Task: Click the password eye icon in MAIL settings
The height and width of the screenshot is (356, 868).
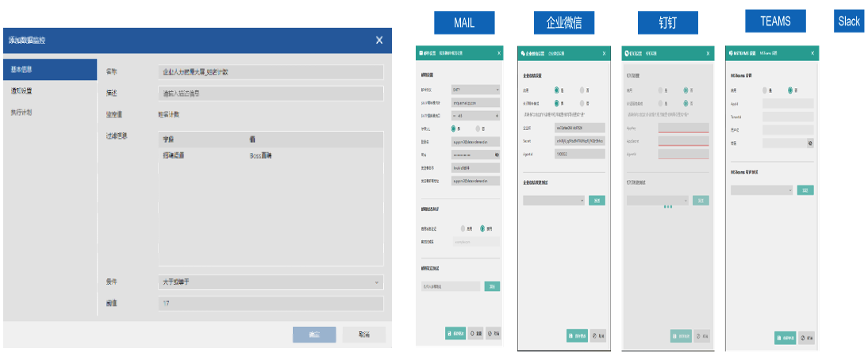Action: point(497,155)
